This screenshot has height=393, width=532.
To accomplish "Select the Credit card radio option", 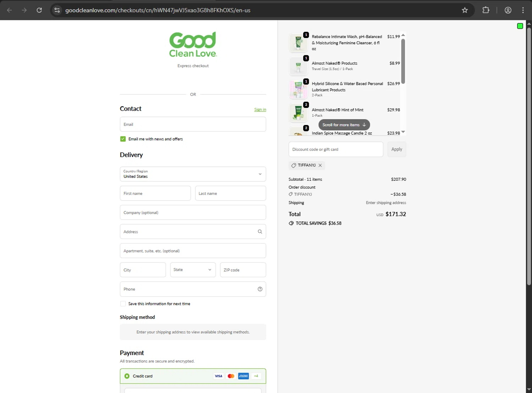I will (127, 376).
